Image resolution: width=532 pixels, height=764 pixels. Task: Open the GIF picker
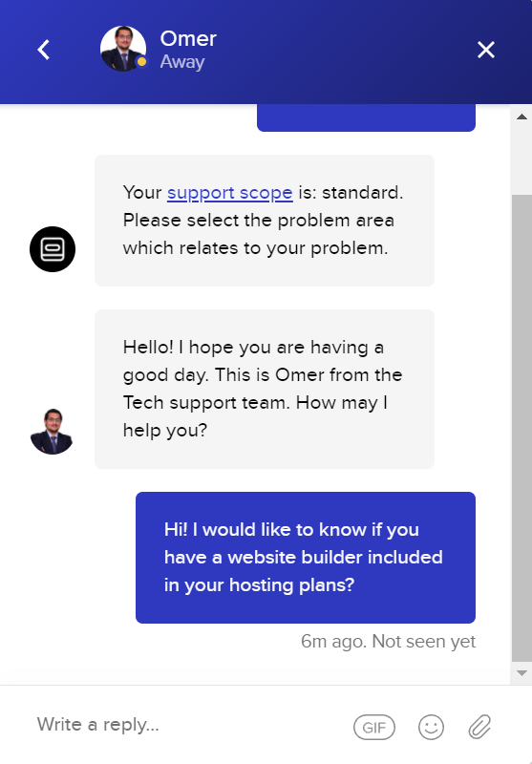coord(374,727)
